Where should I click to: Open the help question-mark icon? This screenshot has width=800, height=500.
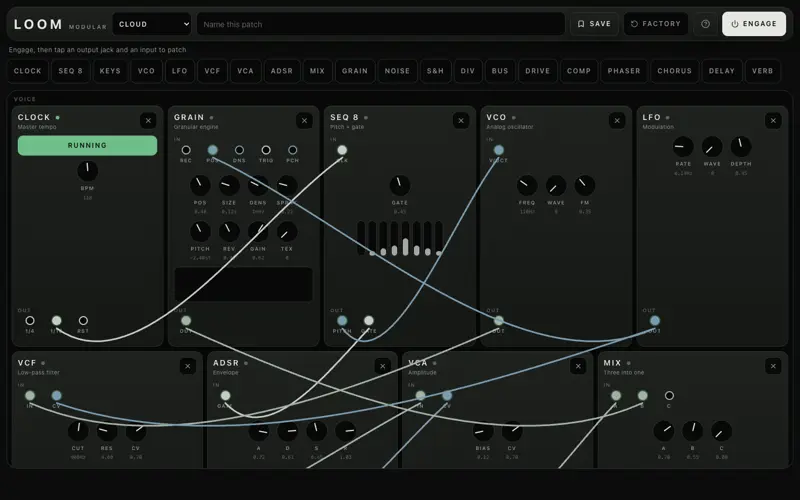coord(706,24)
